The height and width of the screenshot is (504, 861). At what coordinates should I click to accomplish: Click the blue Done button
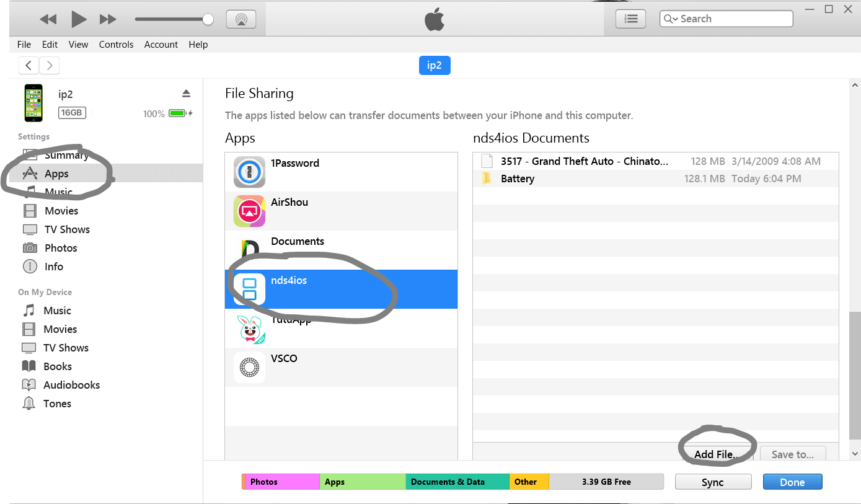[792, 482]
